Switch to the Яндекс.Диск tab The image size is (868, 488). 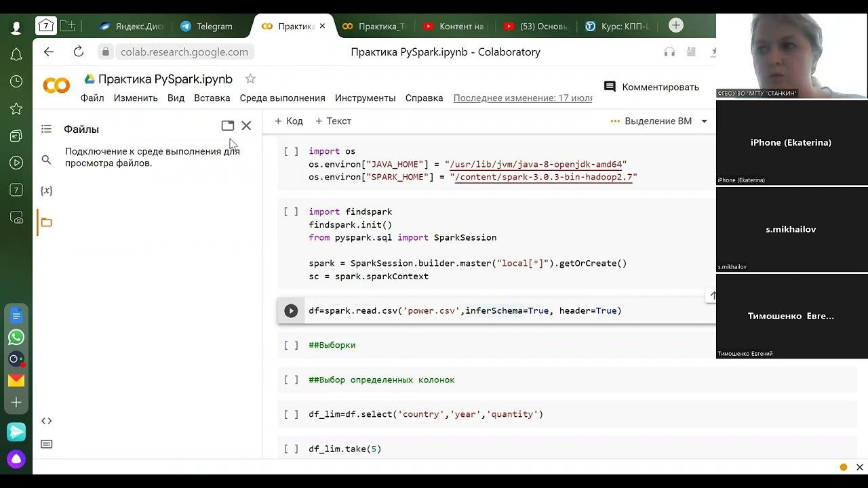click(x=130, y=26)
